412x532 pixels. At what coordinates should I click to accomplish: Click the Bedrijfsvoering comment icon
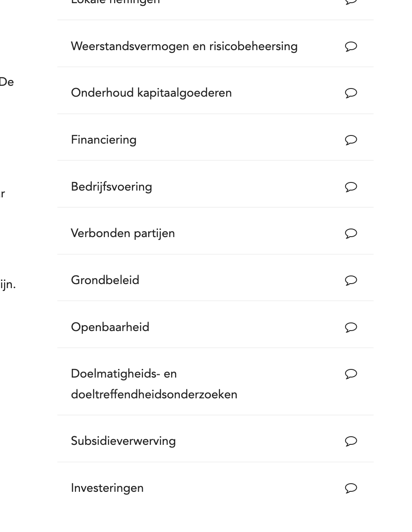click(x=351, y=187)
